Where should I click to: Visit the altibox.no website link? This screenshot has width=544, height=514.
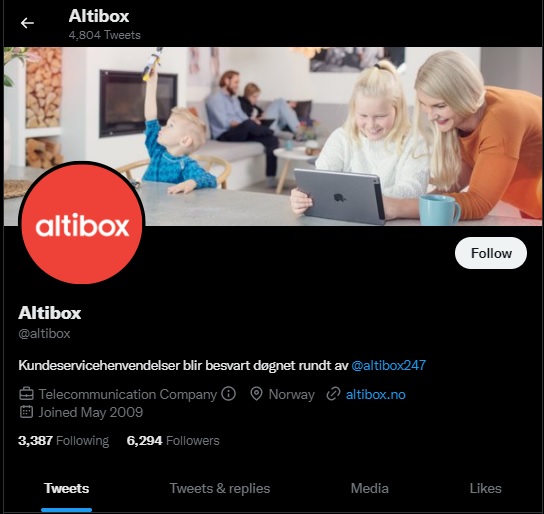click(375, 394)
